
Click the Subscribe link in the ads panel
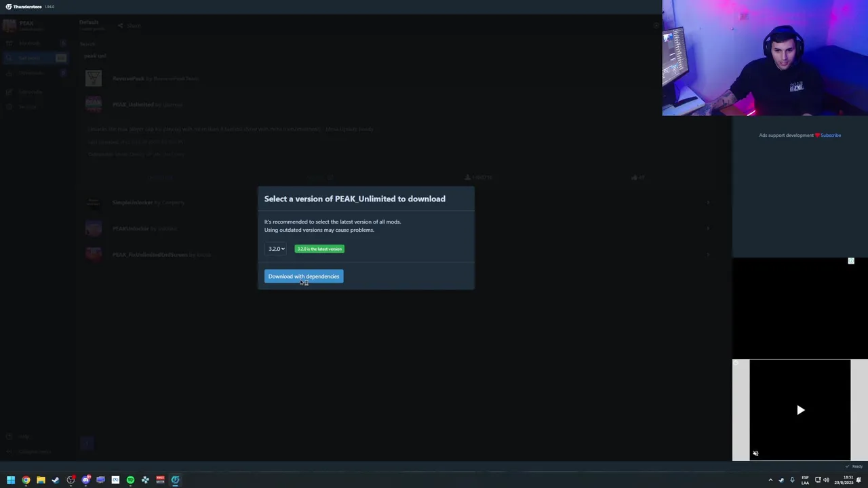pyautogui.click(x=831, y=136)
